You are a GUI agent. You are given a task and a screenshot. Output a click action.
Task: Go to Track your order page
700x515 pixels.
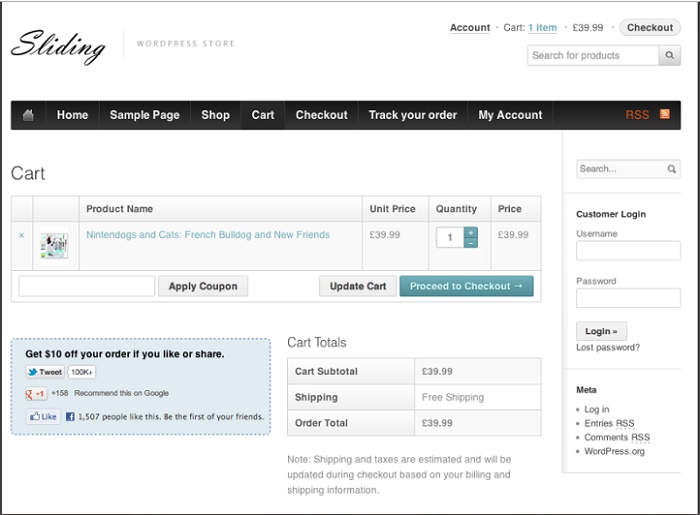pyautogui.click(x=412, y=115)
